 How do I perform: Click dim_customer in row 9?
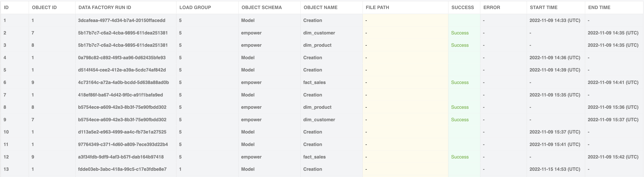tap(319, 120)
